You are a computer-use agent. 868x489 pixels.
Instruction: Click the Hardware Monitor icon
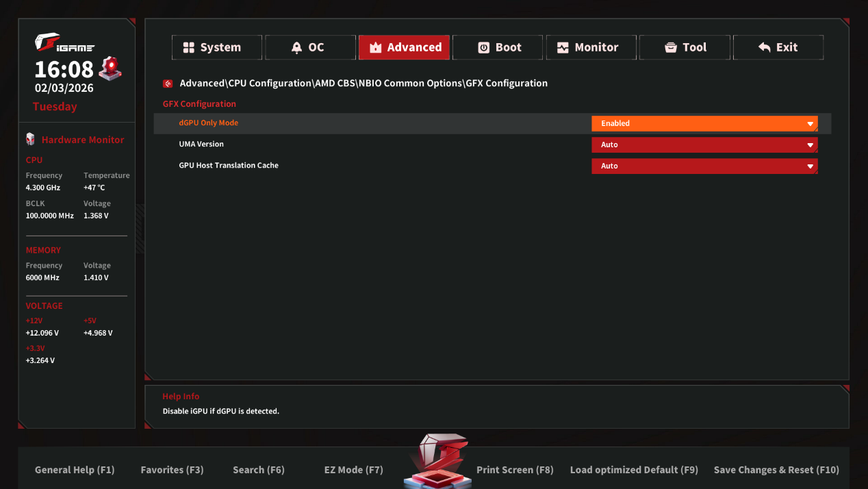30,139
